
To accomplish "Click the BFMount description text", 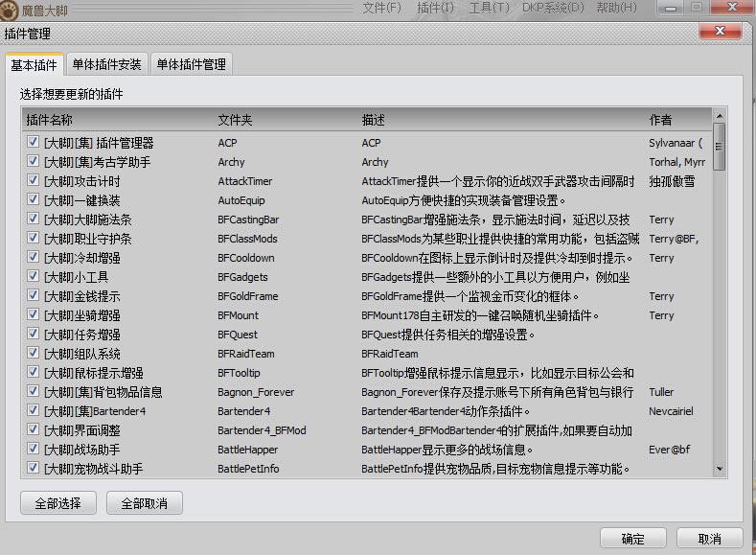I will pos(480,315).
